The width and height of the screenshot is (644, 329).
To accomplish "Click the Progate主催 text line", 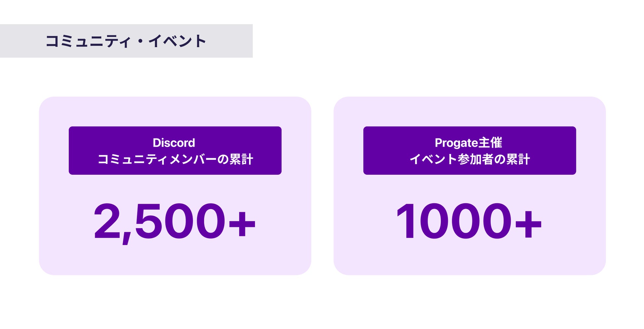I will coord(468,143).
